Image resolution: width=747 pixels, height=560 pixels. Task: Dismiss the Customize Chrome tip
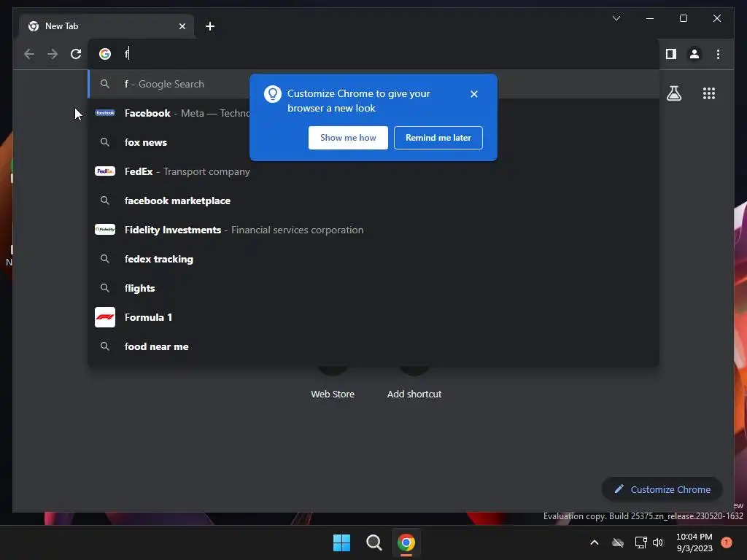pos(473,94)
